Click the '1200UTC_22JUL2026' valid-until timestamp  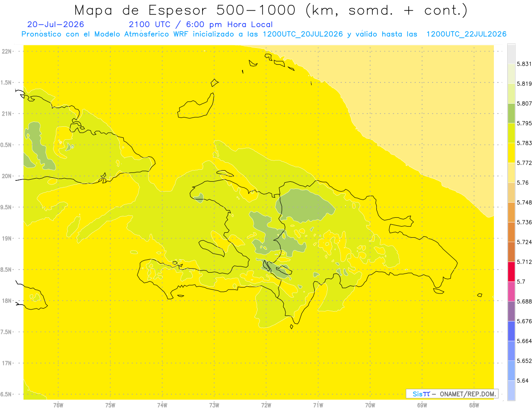click(x=466, y=34)
